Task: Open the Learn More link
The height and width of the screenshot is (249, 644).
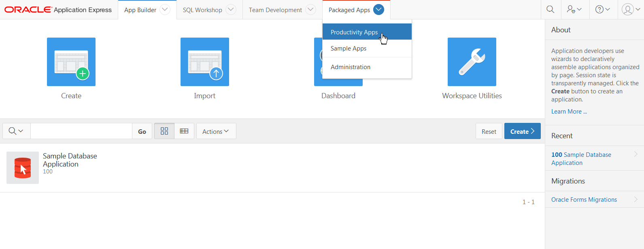Action: coord(569,112)
